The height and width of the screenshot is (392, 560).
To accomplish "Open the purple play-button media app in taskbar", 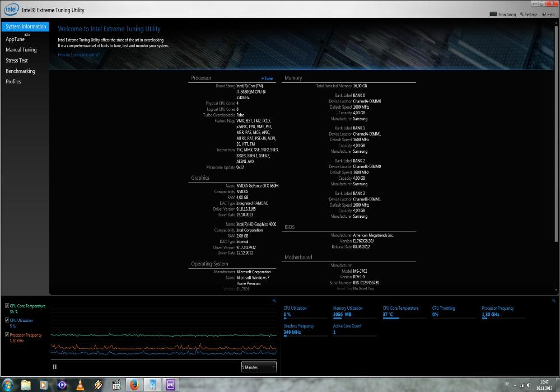I will [62, 385].
